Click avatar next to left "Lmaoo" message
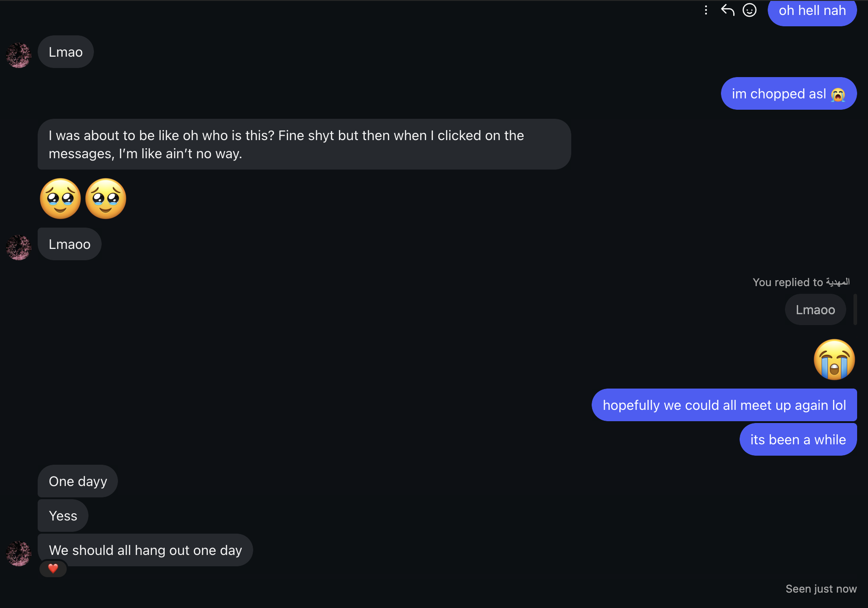The width and height of the screenshot is (868, 608). point(19,248)
